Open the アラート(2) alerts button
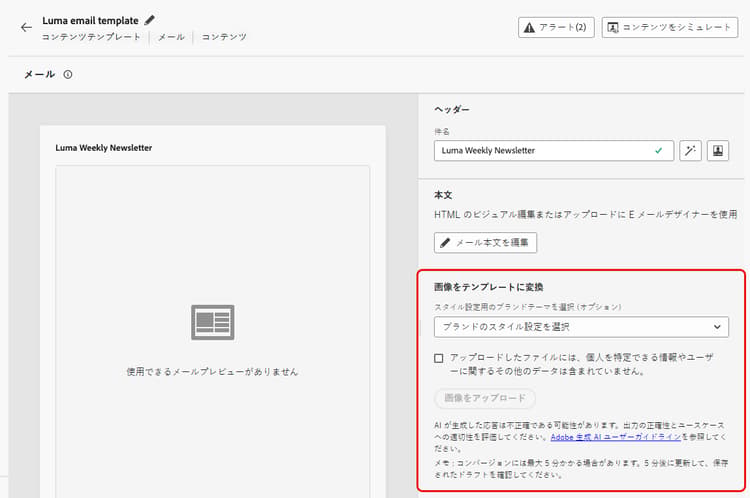This screenshot has width=750, height=498. [556, 27]
